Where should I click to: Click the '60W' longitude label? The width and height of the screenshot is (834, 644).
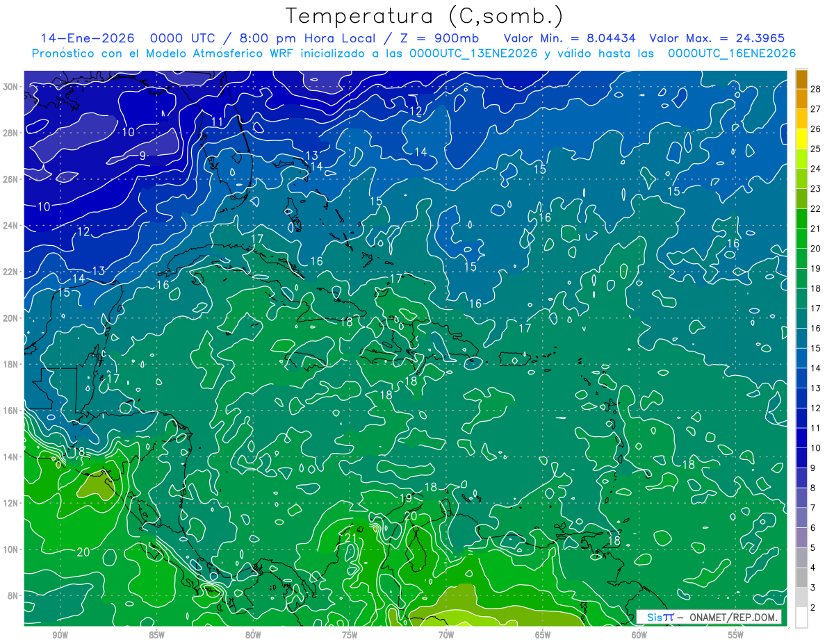coord(639,634)
